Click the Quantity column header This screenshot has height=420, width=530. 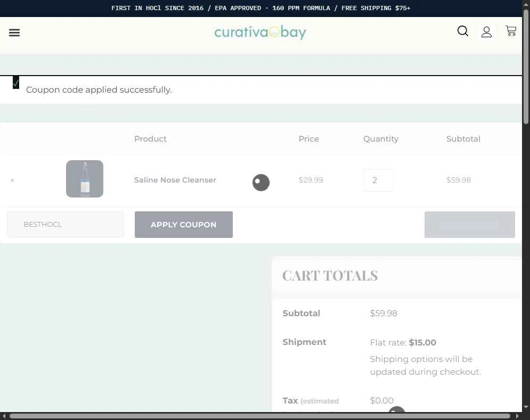[381, 139]
